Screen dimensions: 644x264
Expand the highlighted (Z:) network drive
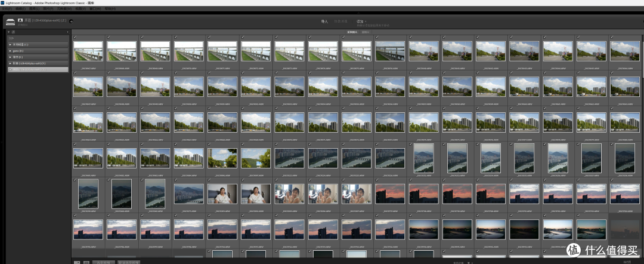click(10, 69)
